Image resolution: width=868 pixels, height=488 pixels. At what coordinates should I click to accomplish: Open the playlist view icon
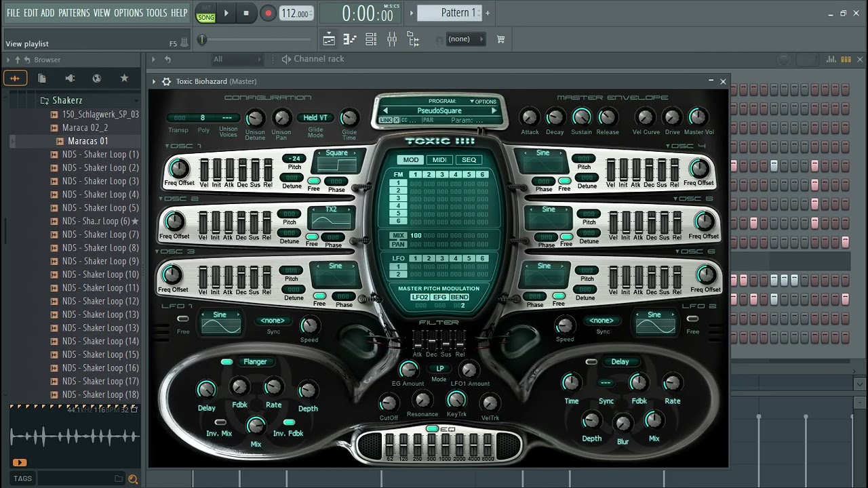[x=329, y=39]
